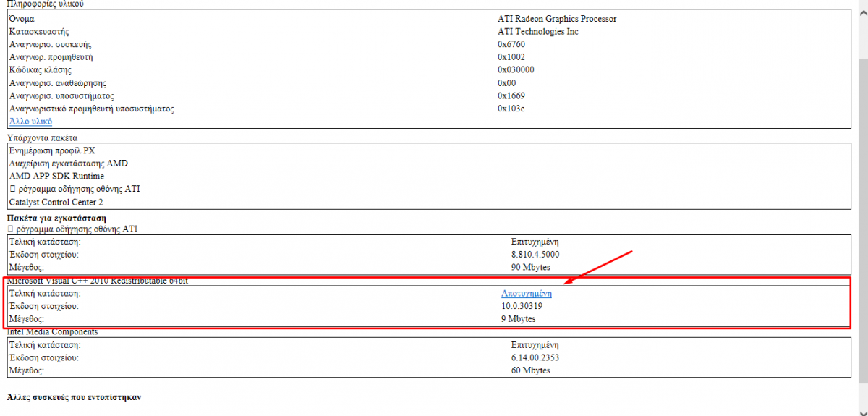Click the 'Άλλες συσκευές που εντοπίστηκαν' heading
The image size is (868, 416).
[x=73, y=397]
